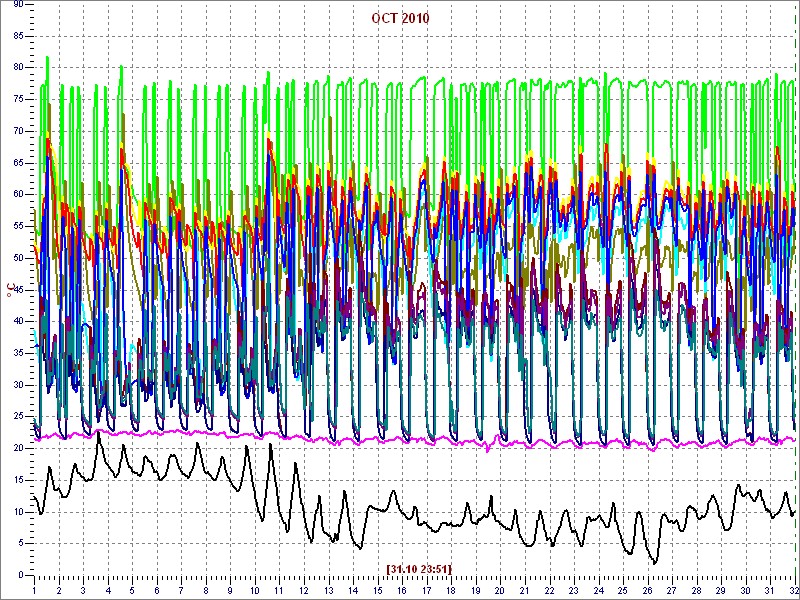Click day 31 on the horizontal date axis
The height and width of the screenshot is (600, 800).
click(x=768, y=590)
